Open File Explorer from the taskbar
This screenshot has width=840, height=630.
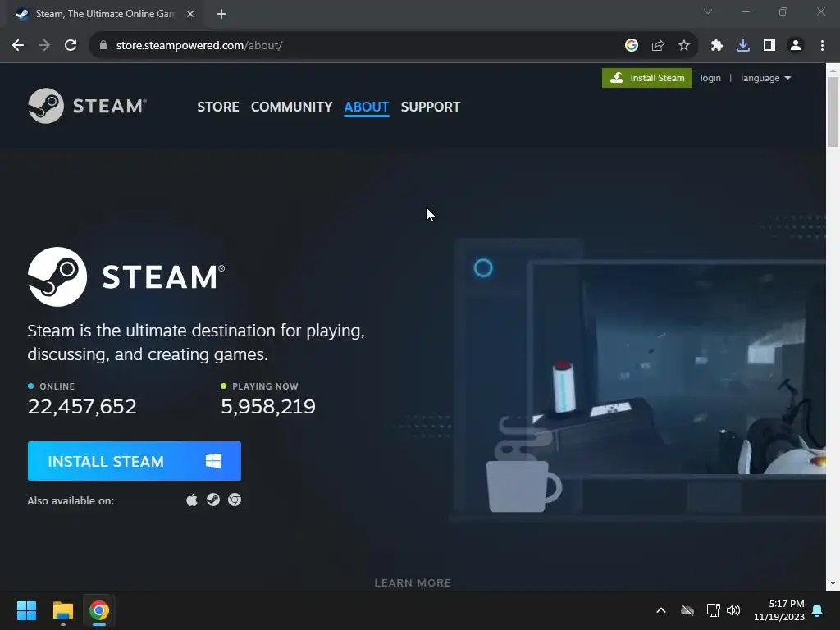pos(62,610)
